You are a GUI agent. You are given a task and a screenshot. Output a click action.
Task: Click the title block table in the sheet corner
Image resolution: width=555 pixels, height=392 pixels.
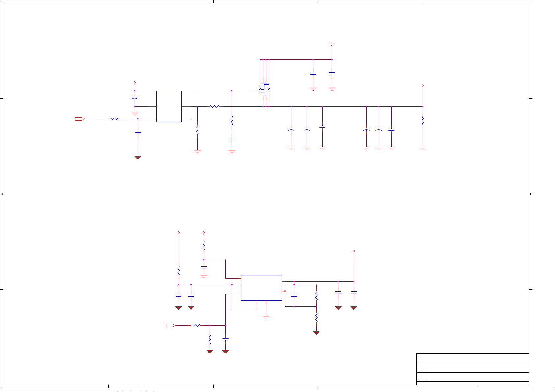473,369
